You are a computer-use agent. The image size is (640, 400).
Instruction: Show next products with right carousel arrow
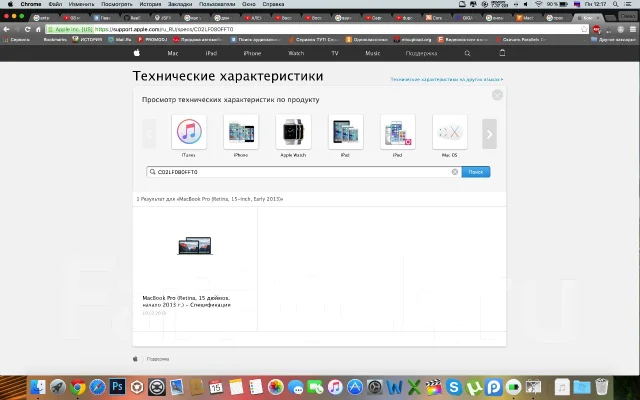489,134
